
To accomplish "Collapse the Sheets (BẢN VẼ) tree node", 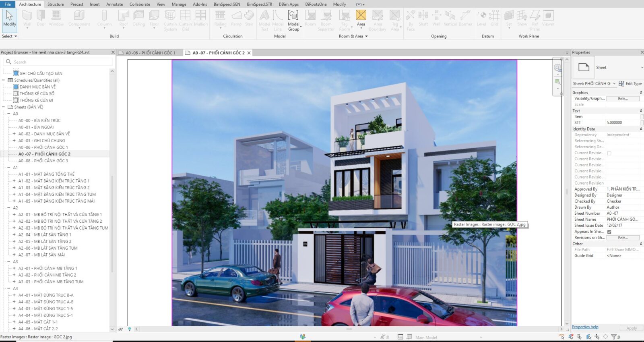I will click(x=4, y=107).
